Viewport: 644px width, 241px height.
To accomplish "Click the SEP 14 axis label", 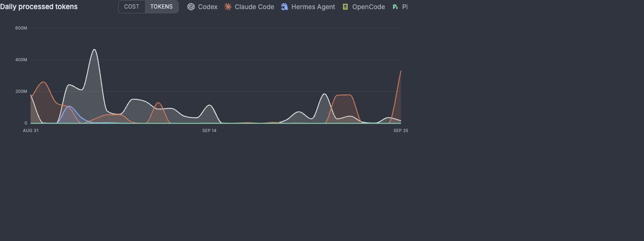I will tap(209, 130).
